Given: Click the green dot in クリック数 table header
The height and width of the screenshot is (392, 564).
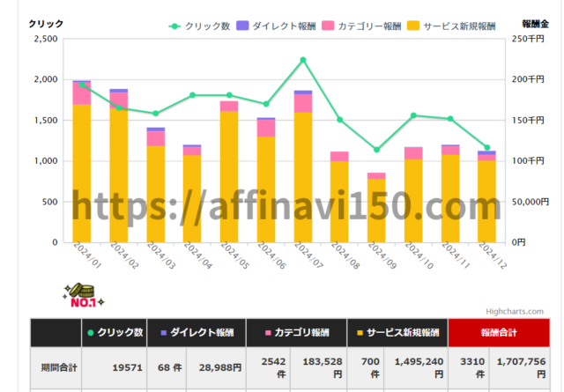Looking at the screenshot, I should coord(89,333).
